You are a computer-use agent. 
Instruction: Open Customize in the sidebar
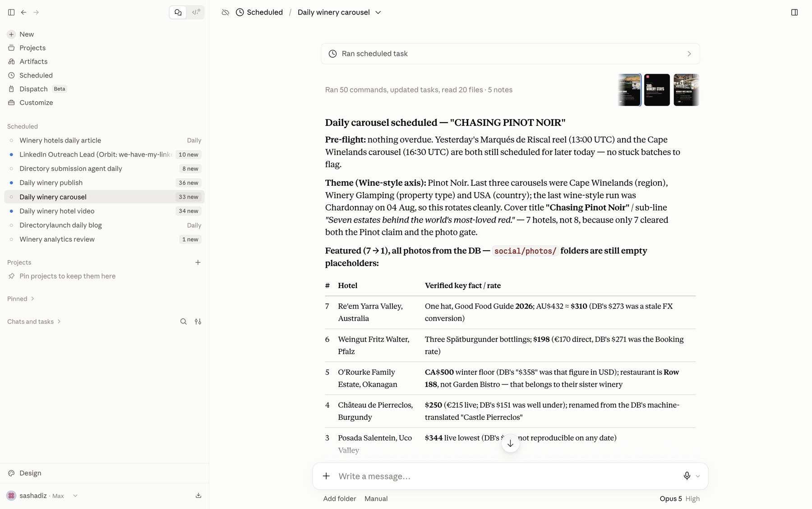pos(36,102)
